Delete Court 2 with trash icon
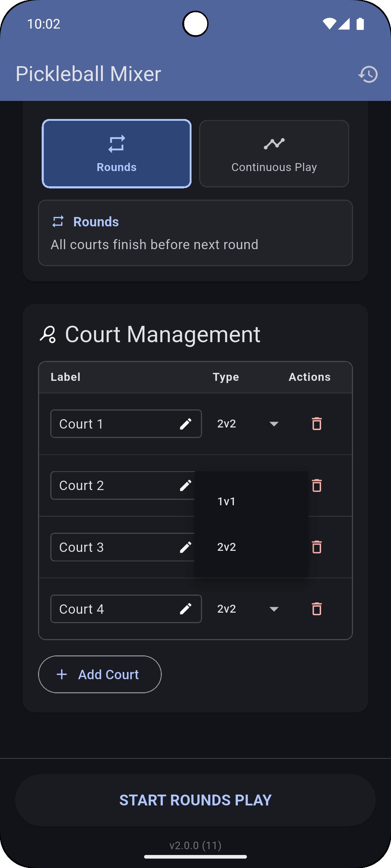 pyautogui.click(x=317, y=485)
